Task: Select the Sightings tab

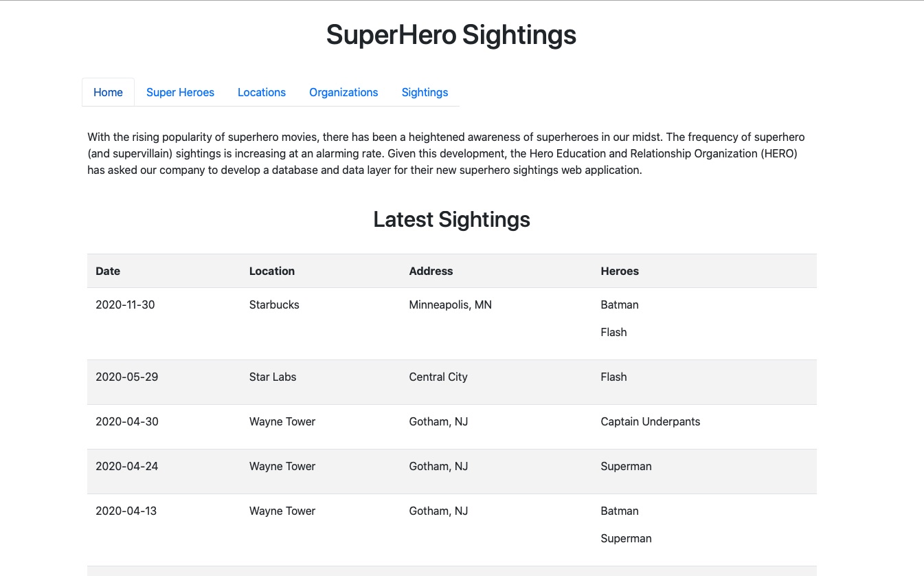Action: point(425,92)
